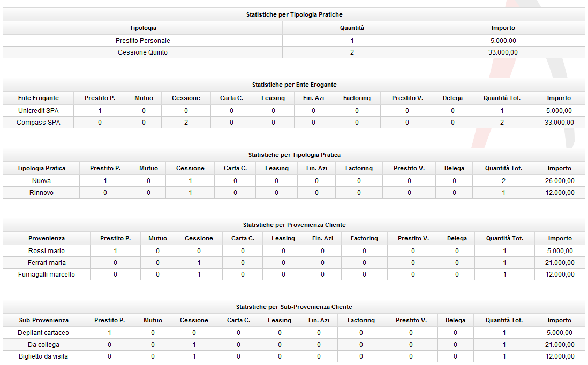Click the Tipologia column header

(x=142, y=28)
